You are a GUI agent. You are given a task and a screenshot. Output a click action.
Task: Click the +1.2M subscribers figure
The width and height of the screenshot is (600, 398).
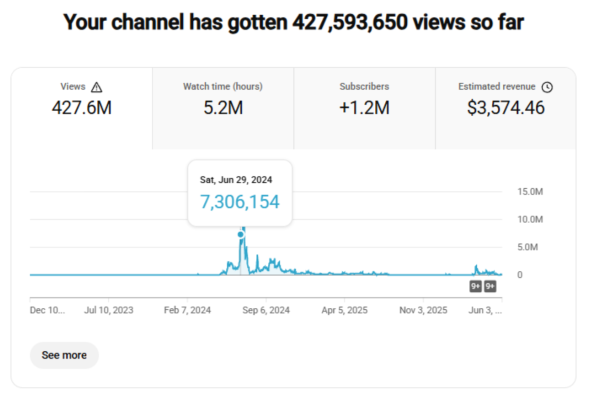click(364, 108)
